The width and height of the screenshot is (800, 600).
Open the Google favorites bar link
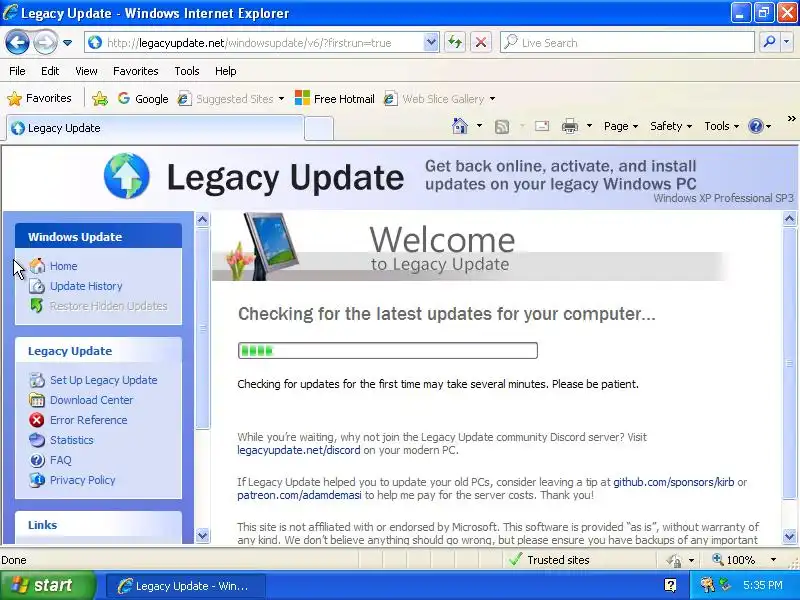coord(143,98)
